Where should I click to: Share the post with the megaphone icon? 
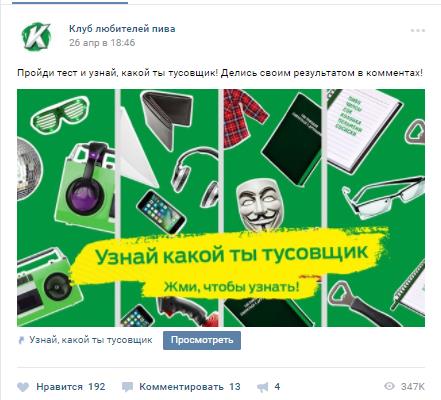coord(263,387)
